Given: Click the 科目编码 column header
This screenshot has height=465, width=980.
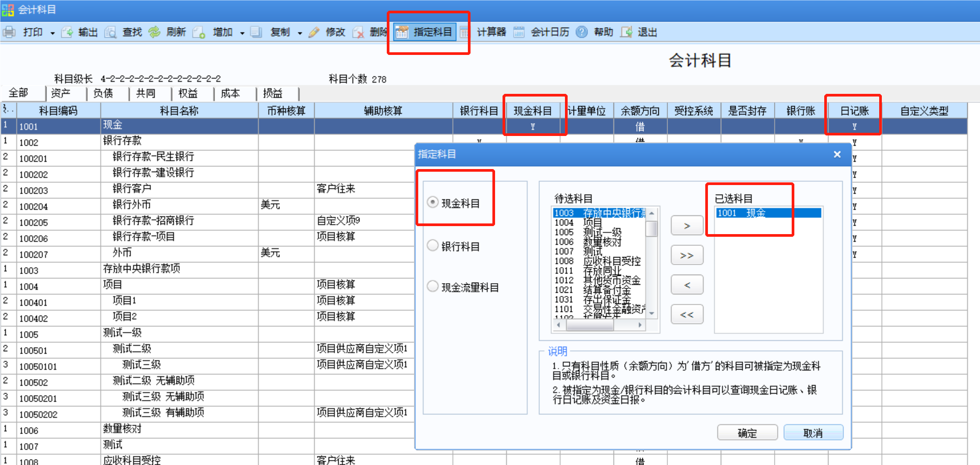Looking at the screenshot, I should pos(59,110).
